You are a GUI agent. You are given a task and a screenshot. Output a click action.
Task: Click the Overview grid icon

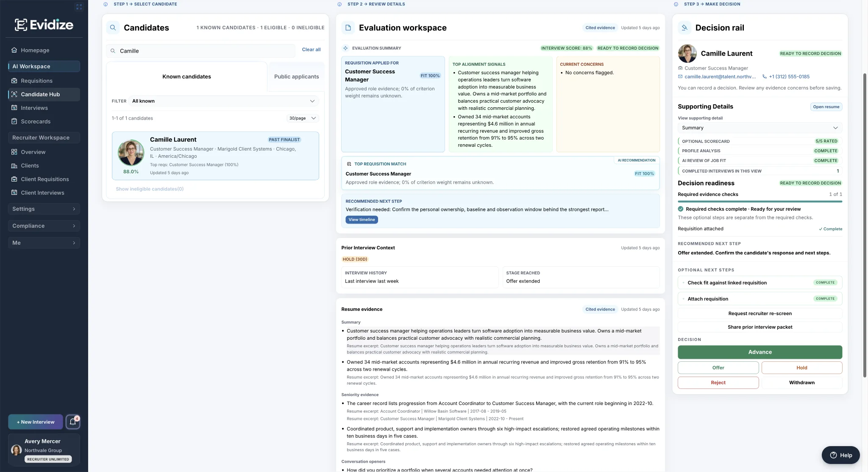14,152
